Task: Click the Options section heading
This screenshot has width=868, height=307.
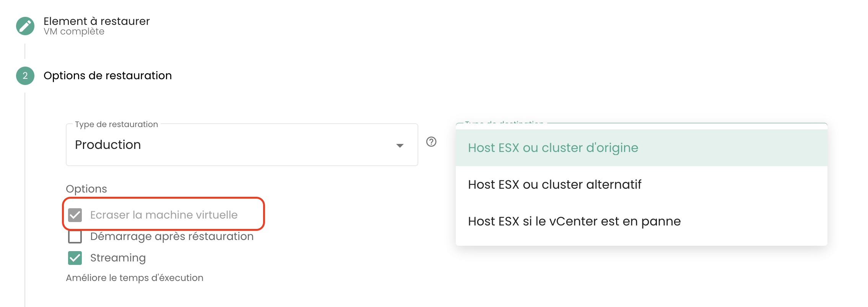Action: click(86, 189)
